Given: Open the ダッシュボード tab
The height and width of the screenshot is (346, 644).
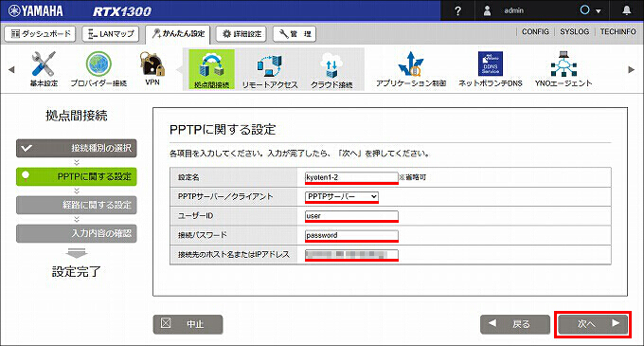Looking at the screenshot, I should [x=40, y=34].
